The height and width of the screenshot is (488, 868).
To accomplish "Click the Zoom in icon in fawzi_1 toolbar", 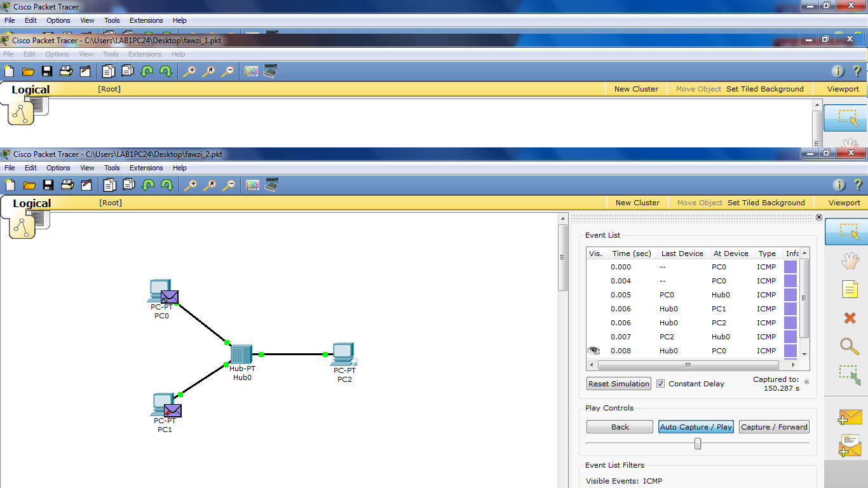I will point(189,71).
